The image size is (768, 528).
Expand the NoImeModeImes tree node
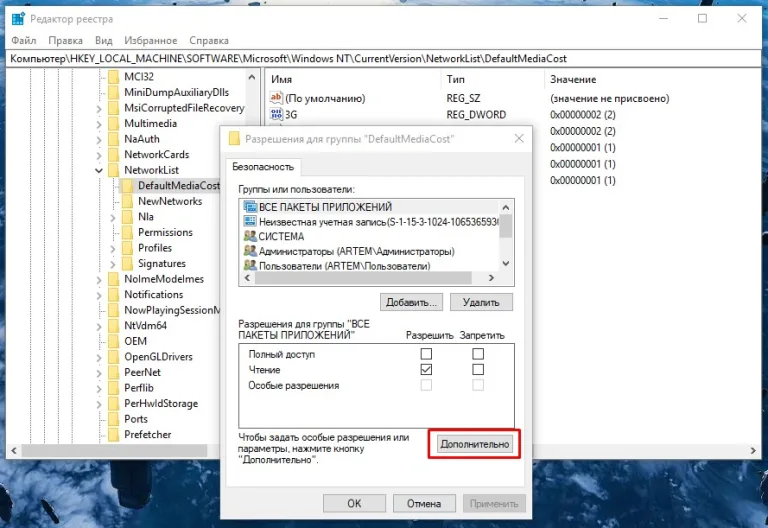(99, 280)
